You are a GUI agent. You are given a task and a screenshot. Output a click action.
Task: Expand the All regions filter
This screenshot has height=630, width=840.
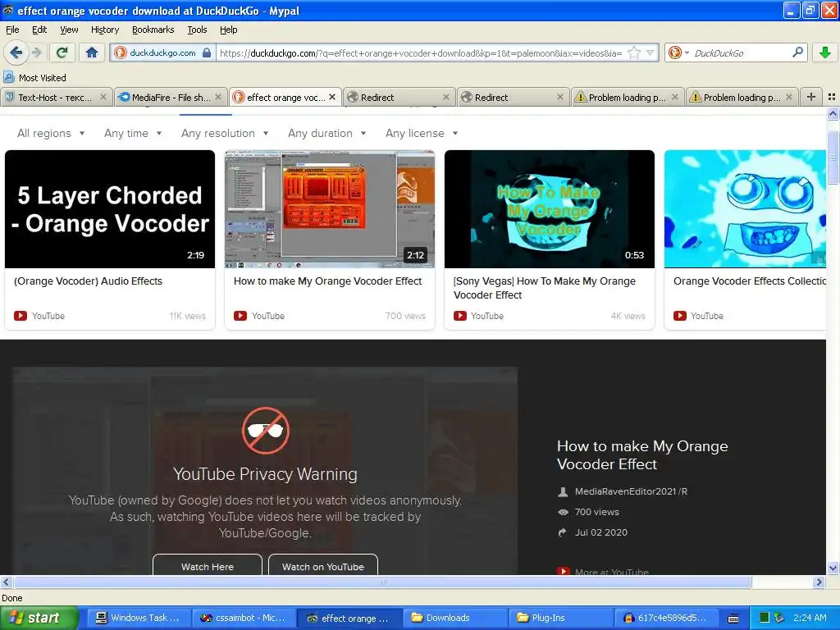click(51, 133)
